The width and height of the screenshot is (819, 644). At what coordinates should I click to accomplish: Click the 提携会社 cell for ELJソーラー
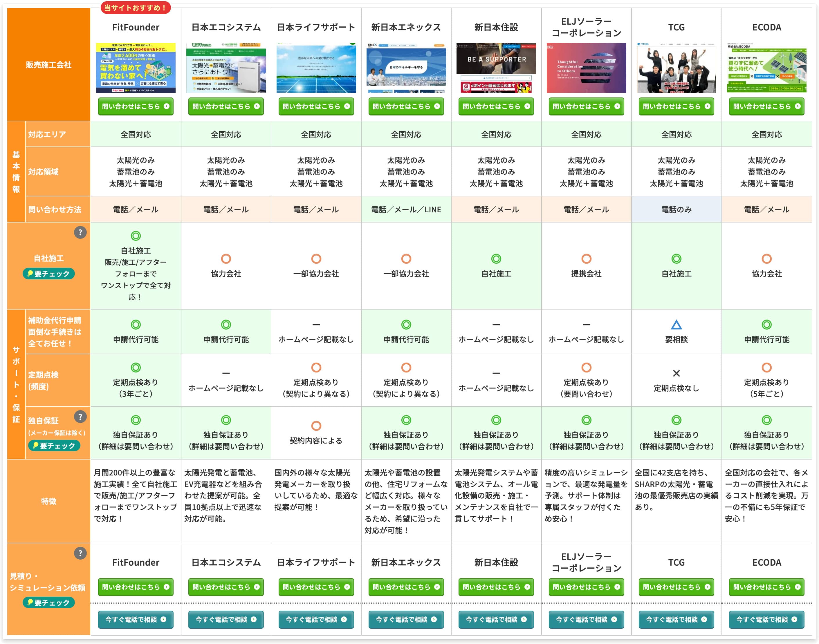(x=586, y=266)
